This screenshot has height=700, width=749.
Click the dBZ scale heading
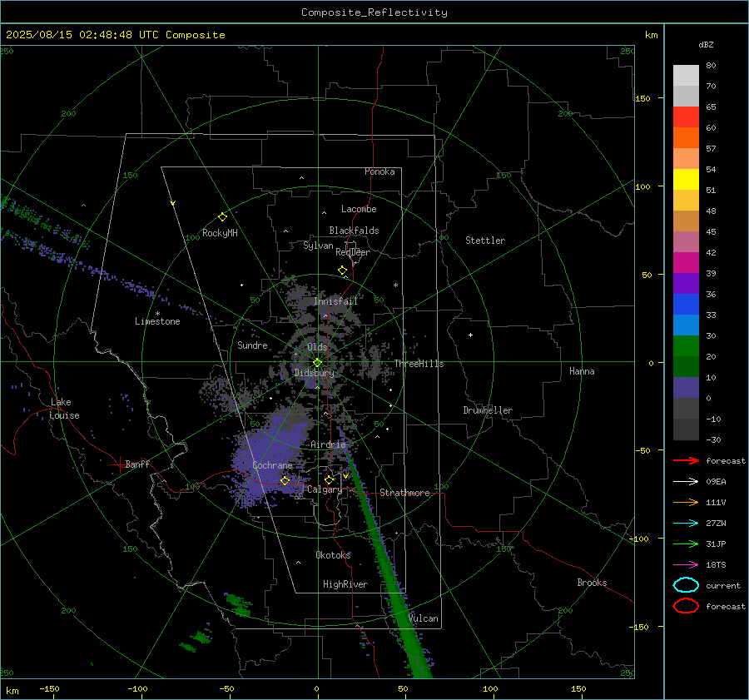706,44
